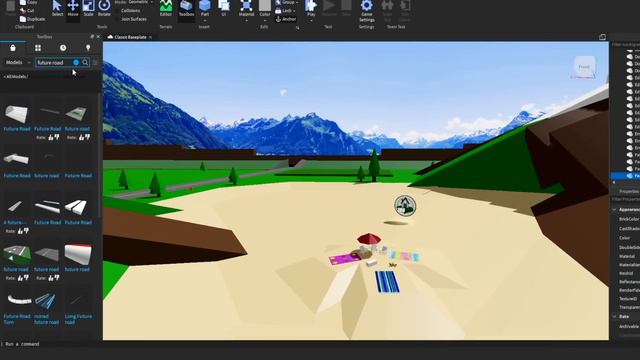640x360 pixels.
Task: Open the Toolbox Inventory grid tab
Action: [38, 48]
